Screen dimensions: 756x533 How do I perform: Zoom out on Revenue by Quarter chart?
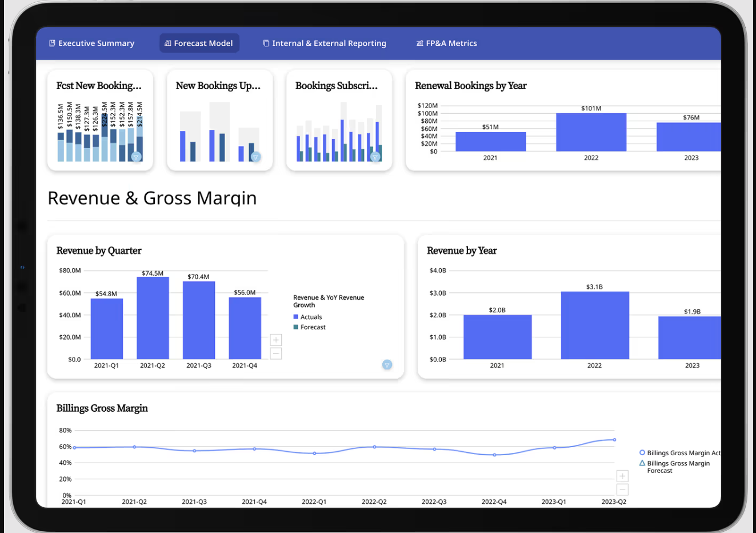click(x=276, y=354)
